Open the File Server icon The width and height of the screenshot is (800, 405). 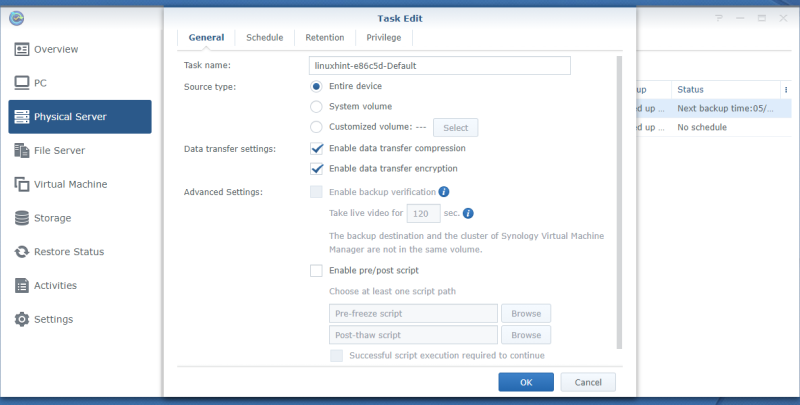pyautogui.click(x=22, y=150)
